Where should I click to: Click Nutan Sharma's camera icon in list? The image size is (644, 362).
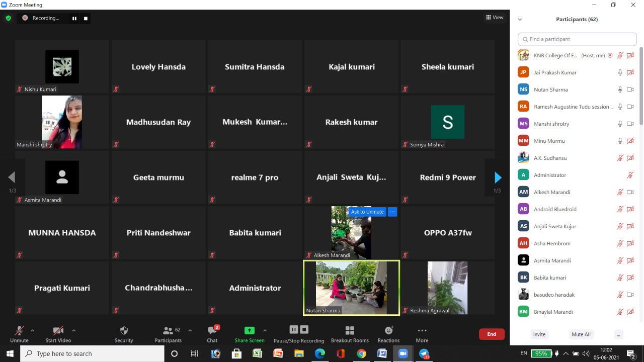(x=630, y=89)
